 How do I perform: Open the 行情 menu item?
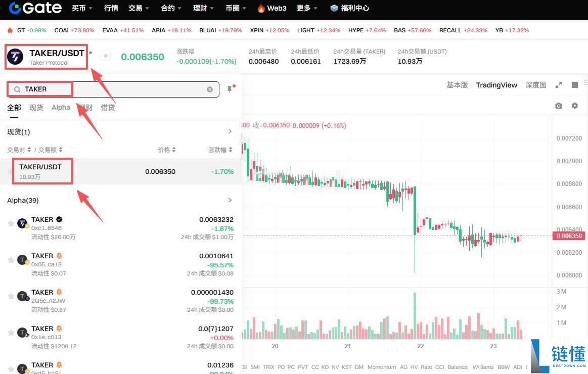coord(111,8)
